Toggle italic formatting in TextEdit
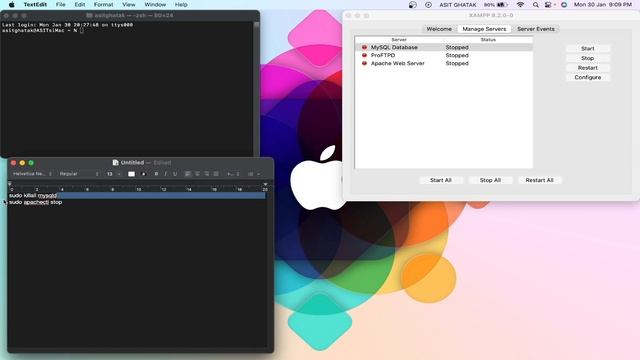Screen dimensions: 640x360 coord(165,174)
